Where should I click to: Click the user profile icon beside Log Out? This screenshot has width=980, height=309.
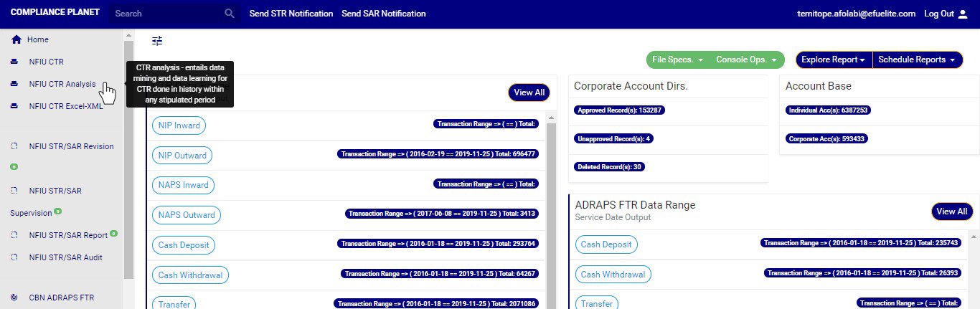pyautogui.click(x=963, y=14)
